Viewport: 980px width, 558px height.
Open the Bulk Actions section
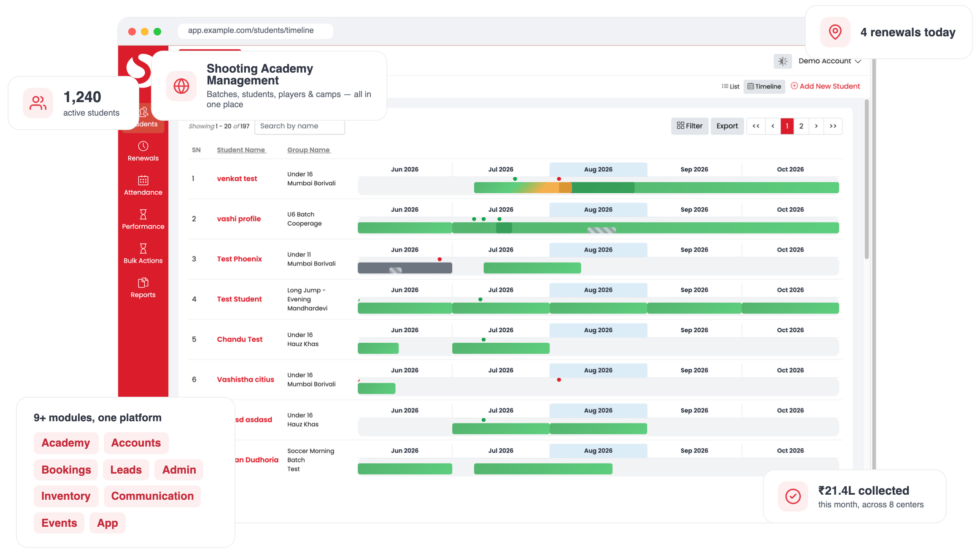(x=143, y=254)
